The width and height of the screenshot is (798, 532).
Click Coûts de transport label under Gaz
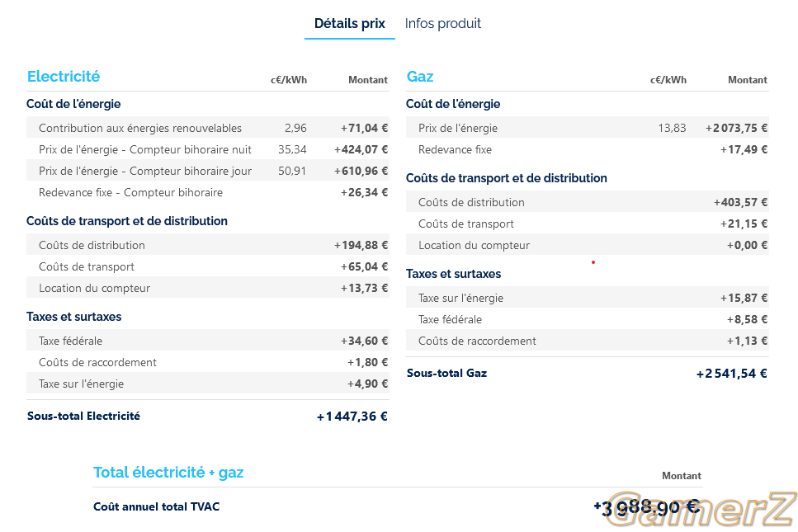click(466, 224)
